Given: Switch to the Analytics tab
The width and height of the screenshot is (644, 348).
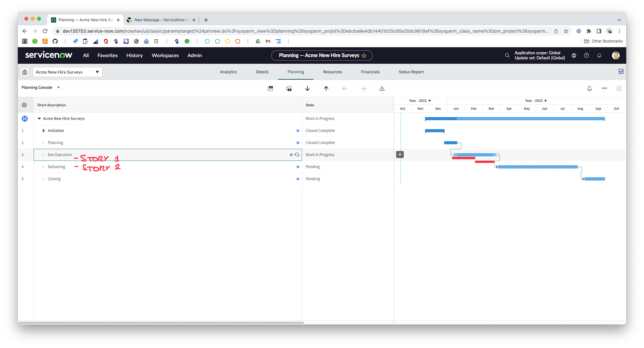Looking at the screenshot, I should pos(229,72).
